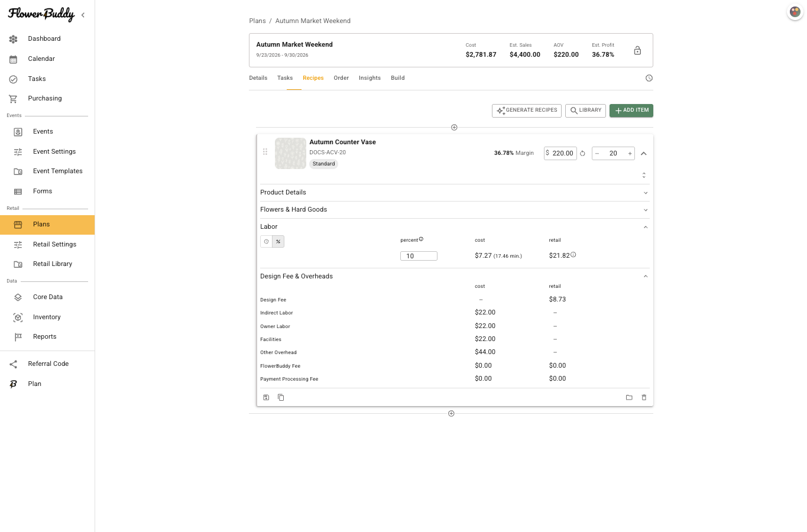Focus the labor percent input field
Viewport: 807px width, 532px height.
click(x=419, y=256)
